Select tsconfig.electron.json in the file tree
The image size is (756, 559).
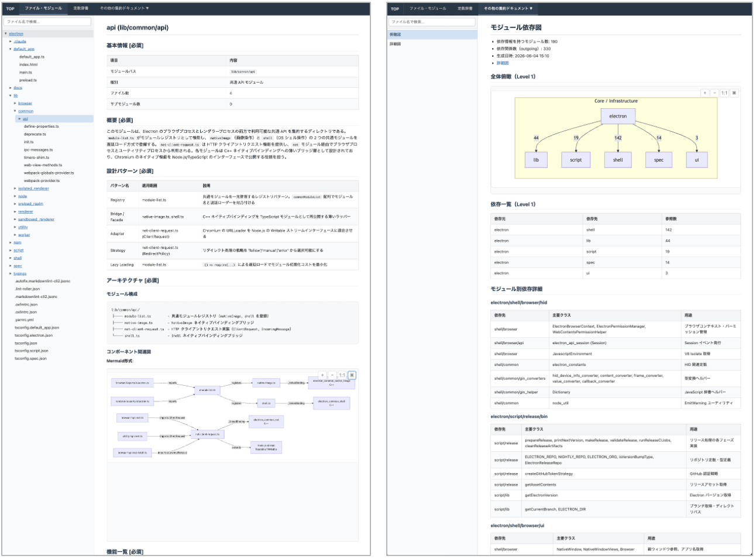point(34,335)
